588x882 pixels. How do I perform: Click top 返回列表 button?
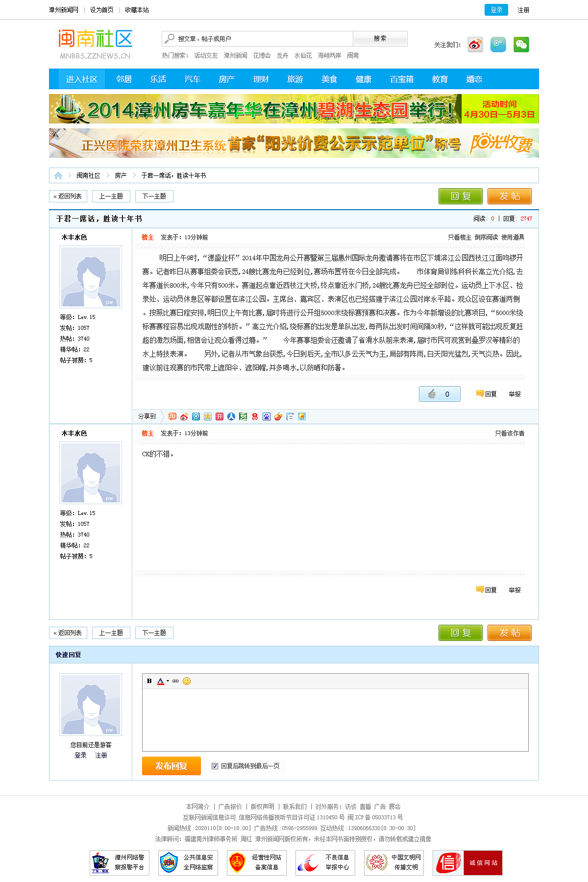[68, 196]
